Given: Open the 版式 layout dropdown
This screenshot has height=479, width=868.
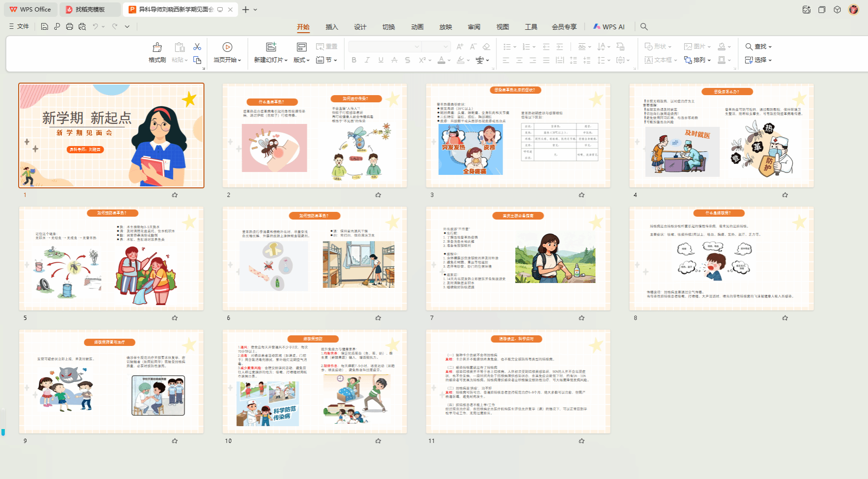Looking at the screenshot, I should [301, 60].
